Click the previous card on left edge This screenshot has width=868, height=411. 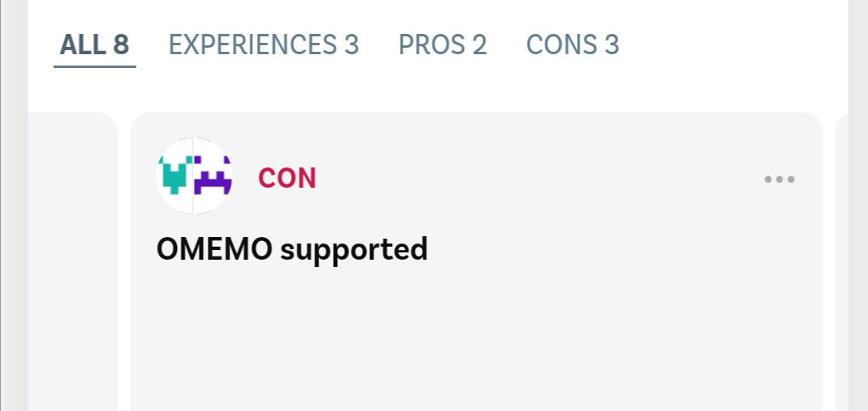[x=73, y=259]
